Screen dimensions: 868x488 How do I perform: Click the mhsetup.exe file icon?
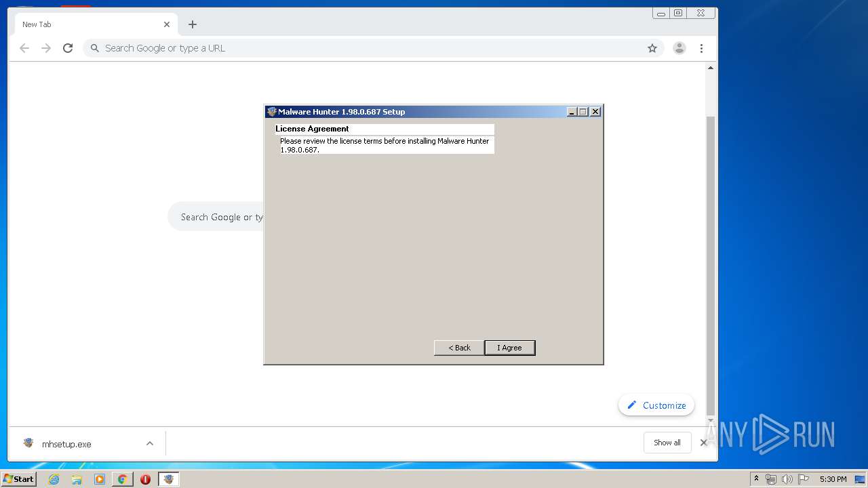pyautogui.click(x=28, y=443)
